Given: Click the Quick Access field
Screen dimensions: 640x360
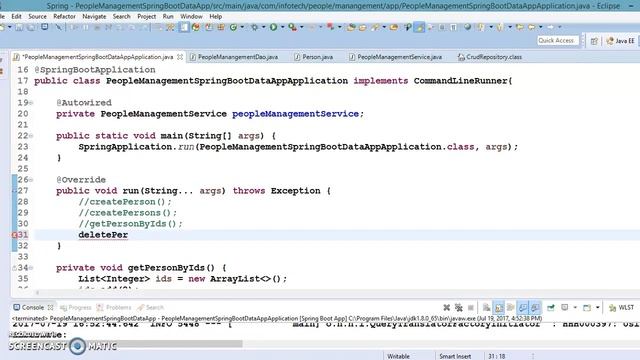Looking at the screenshot, I should 558,40.
